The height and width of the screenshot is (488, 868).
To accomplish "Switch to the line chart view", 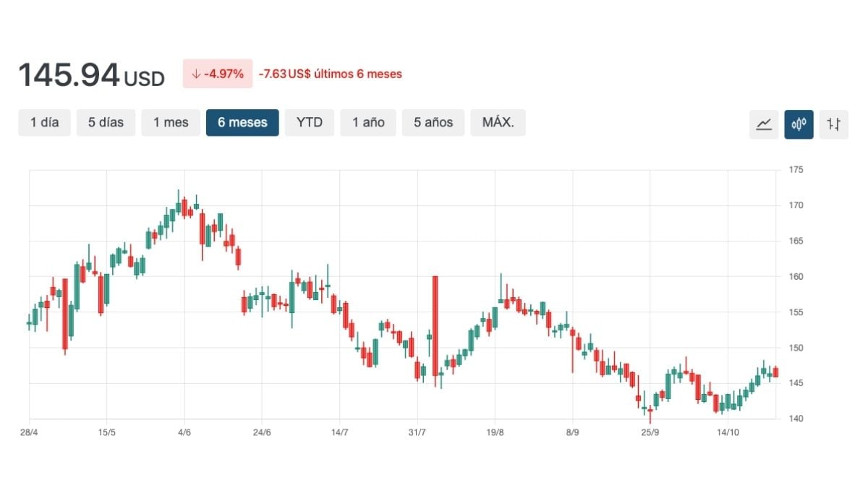I will point(764,124).
